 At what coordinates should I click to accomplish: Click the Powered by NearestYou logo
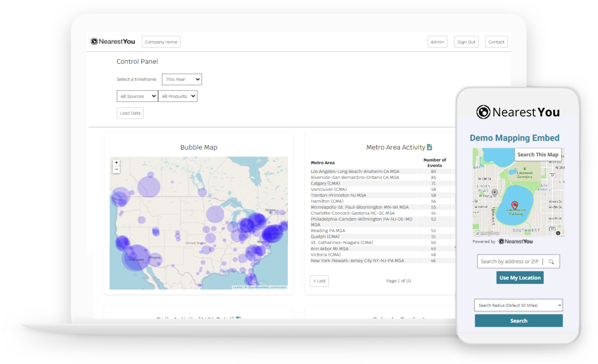pos(515,242)
